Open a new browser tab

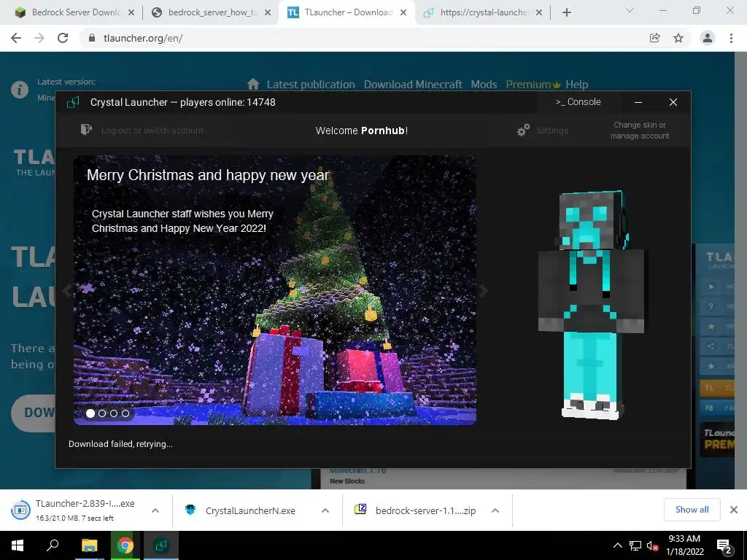coord(566,13)
